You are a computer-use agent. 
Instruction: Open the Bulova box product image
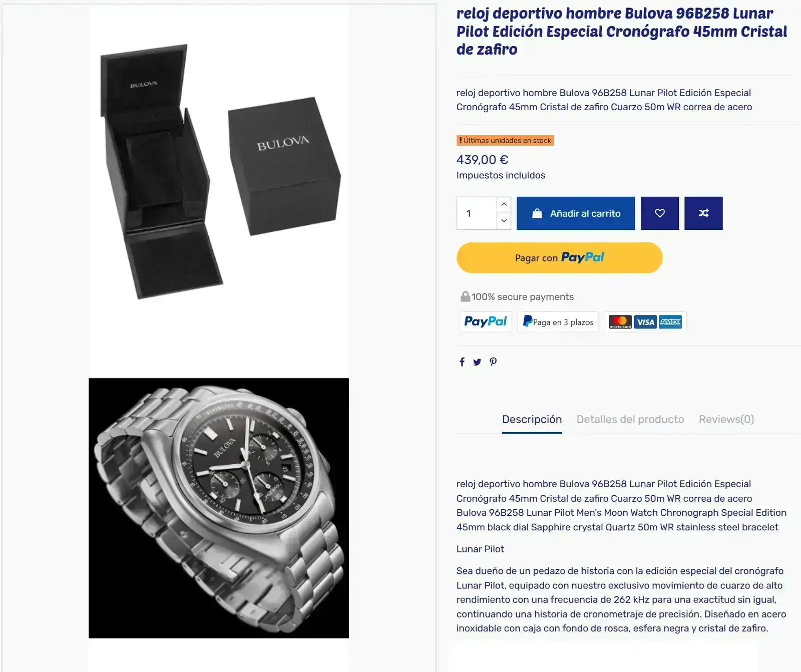(x=219, y=173)
